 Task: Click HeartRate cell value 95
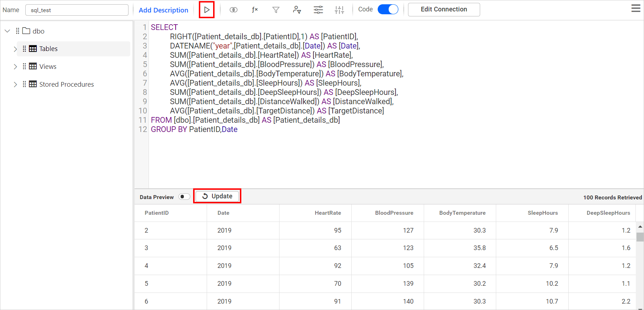338,230
